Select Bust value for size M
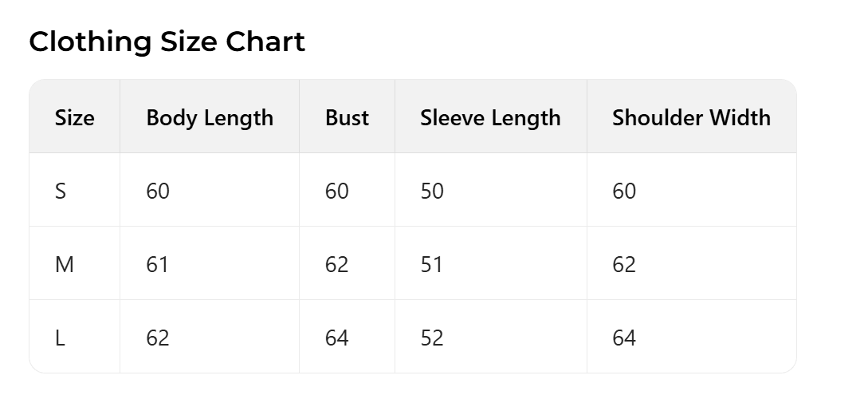This screenshot has width=868, height=395. [x=337, y=264]
